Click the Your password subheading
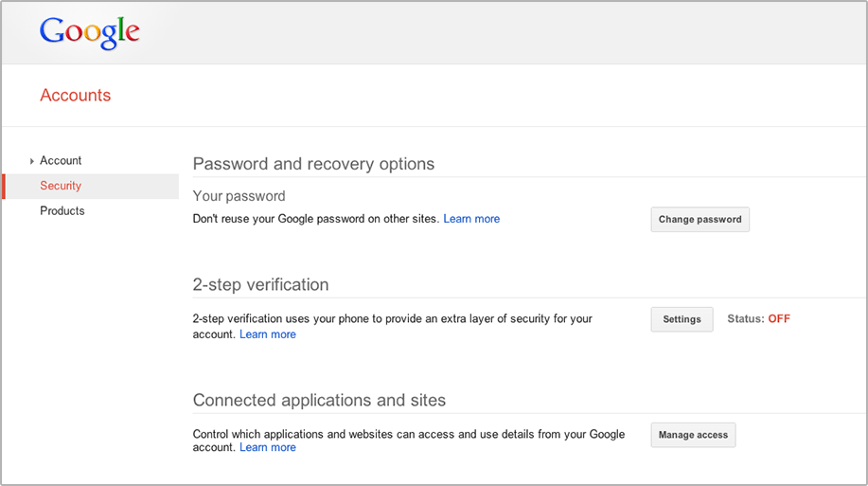Screen dimensions: 868x486 coord(239,196)
